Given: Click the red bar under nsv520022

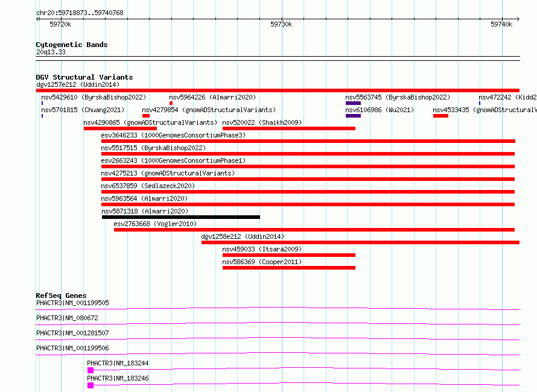Looking at the screenshot, I should 288,128.
